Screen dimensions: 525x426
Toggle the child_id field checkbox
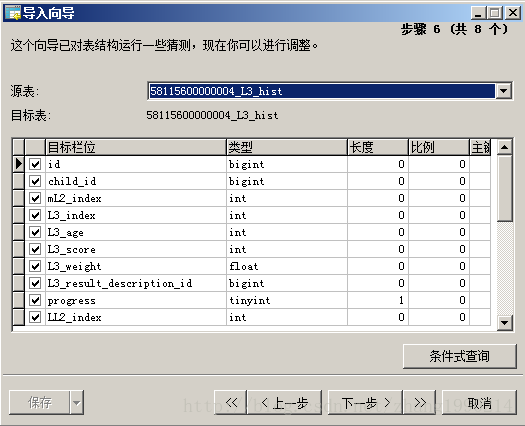(x=35, y=181)
